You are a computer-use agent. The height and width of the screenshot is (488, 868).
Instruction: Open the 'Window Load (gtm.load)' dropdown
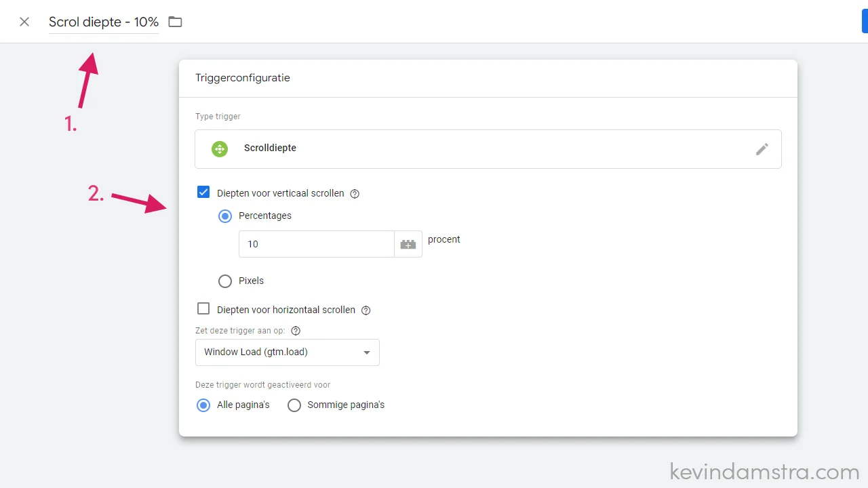coord(287,352)
